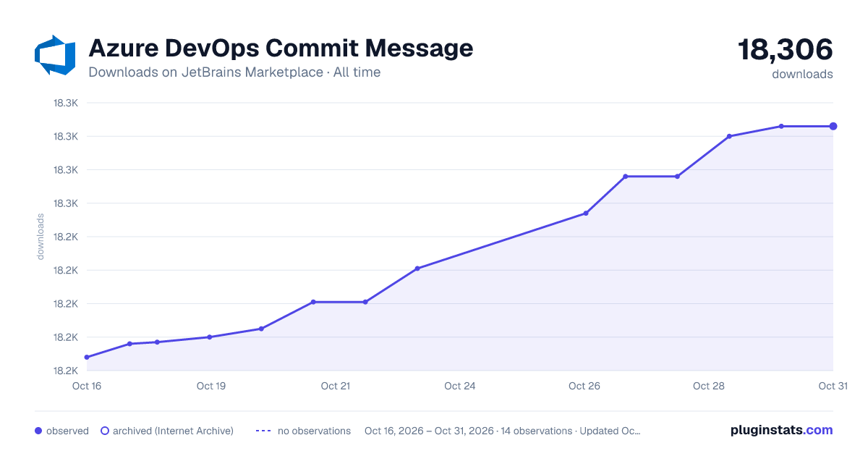Click the rotated downloads y-axis title
The width and height of the screenshot is (868, 456).
41,237
